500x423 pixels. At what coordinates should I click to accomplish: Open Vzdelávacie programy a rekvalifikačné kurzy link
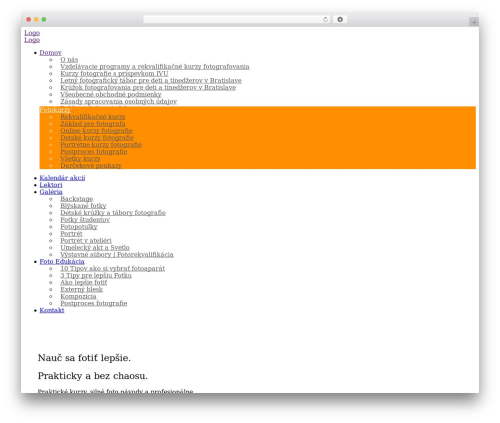tap(155, 67)
